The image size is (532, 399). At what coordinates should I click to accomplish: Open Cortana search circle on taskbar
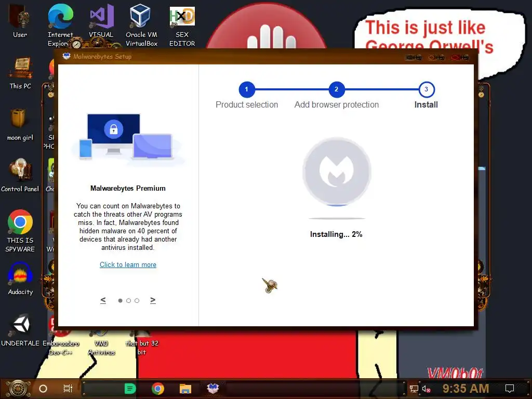43,389
